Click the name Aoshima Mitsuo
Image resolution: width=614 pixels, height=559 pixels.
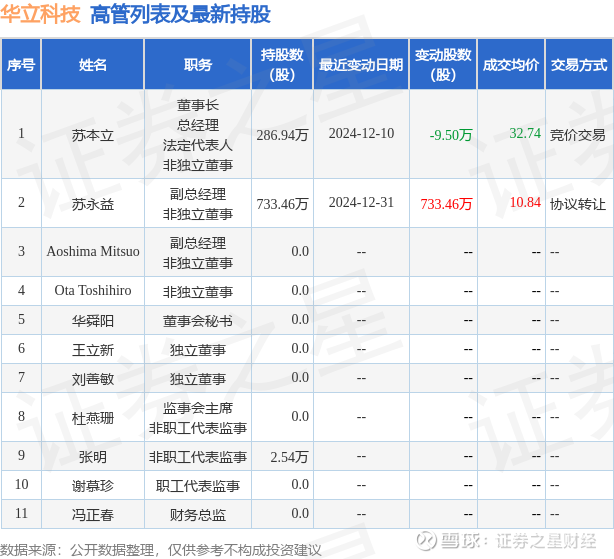coord(93,251)
